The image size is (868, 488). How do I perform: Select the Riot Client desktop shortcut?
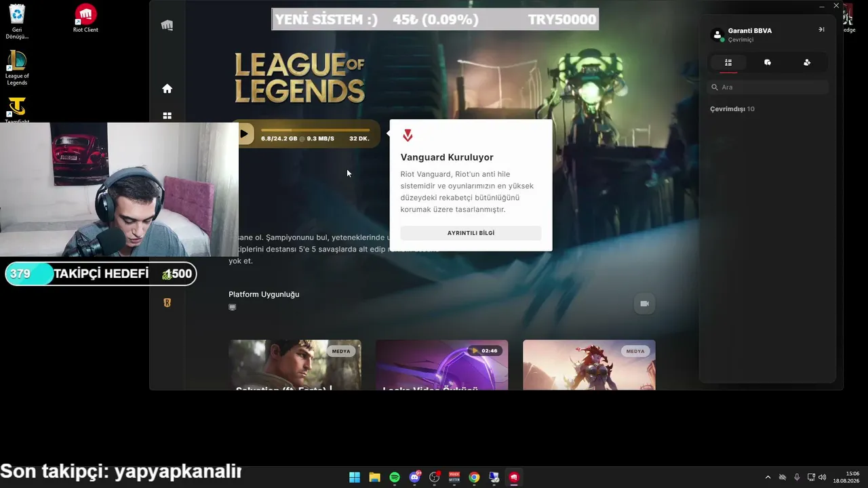coord(85,18)
